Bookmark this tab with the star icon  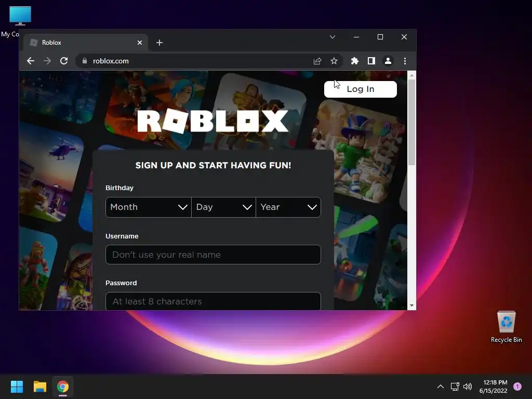click(x=334, y=61)
